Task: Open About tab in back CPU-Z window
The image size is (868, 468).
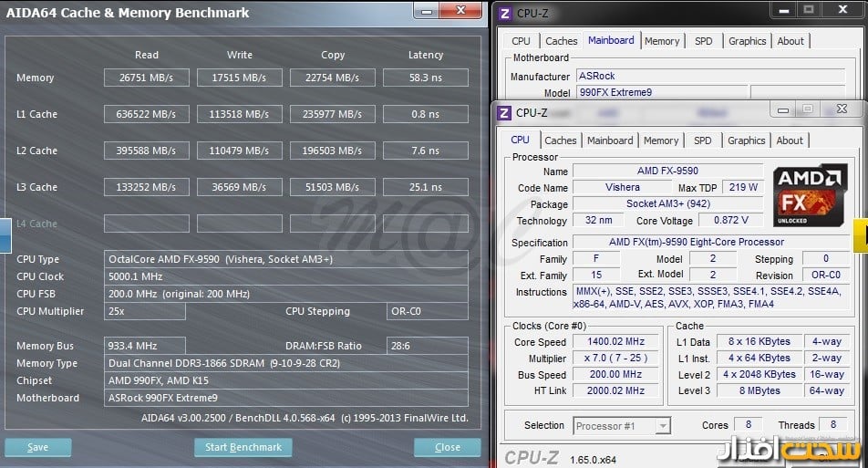Action: click(x=790, y=41)
